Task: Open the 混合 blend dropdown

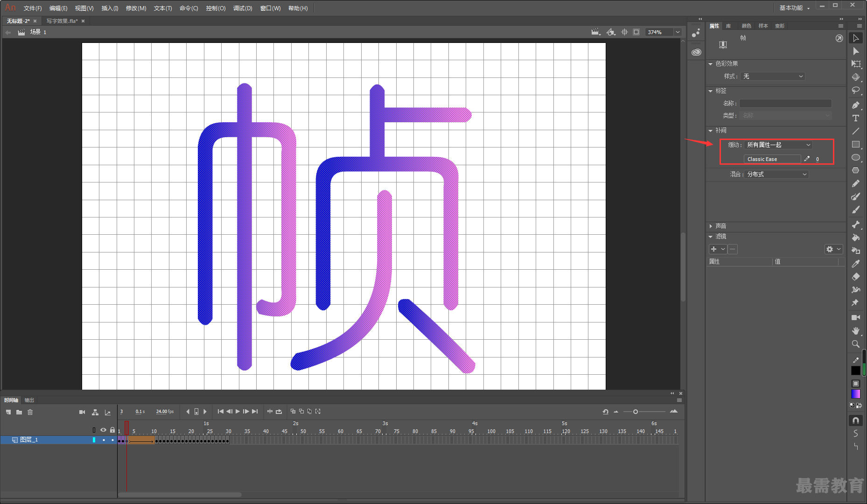Action: [x=777, y=174]
